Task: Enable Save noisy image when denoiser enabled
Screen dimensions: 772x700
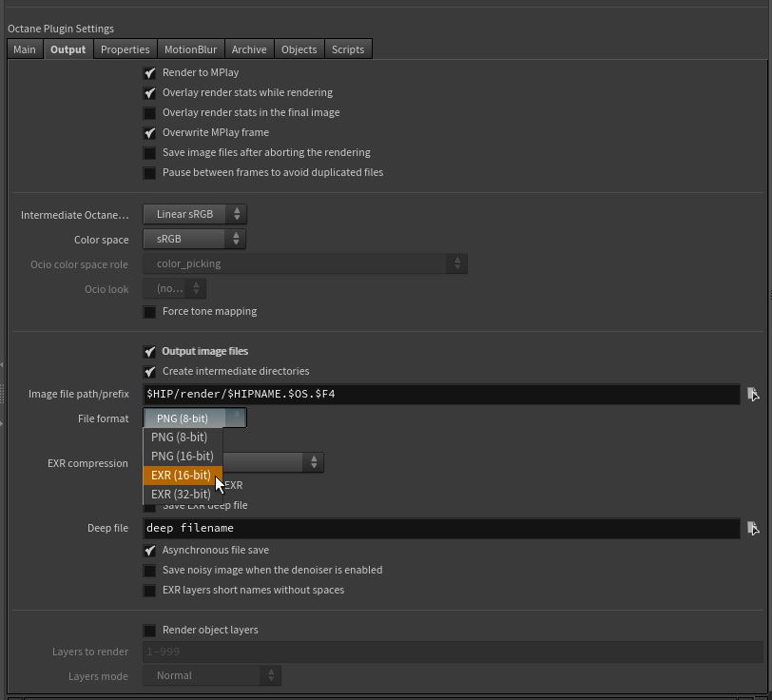Action: tap(150, 571)
